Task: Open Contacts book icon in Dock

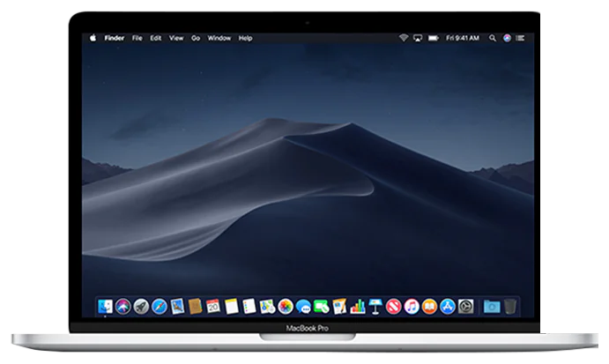Action: (195, 307)
